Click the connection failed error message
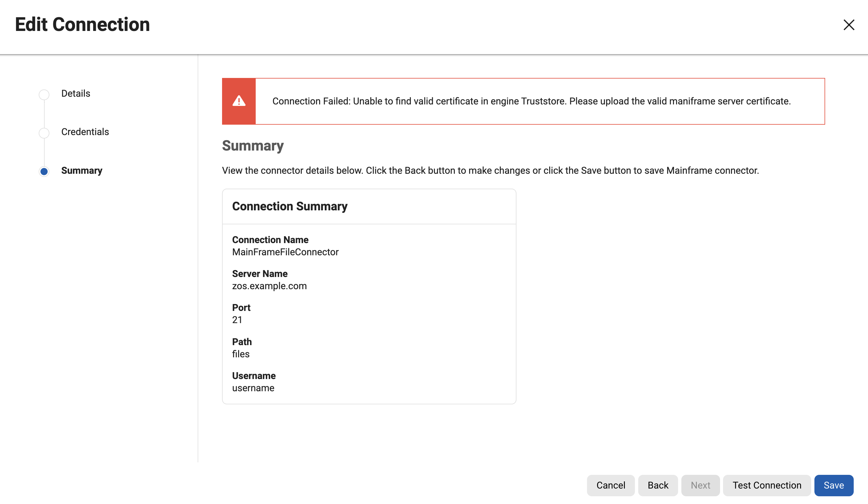The width and height of the screenshot is (868, 504). pyautogui.click(x=531, y=101)
